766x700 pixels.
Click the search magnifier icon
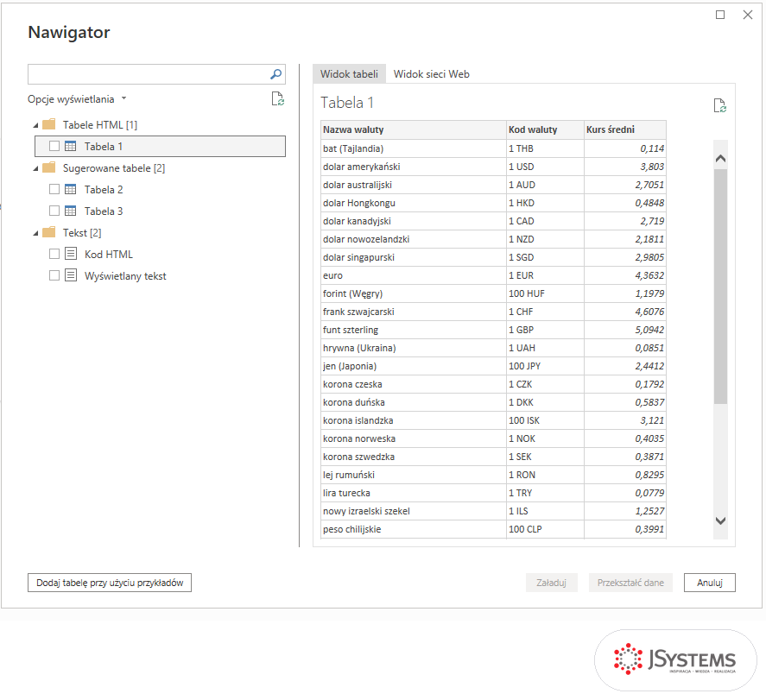(x=276, y=74)
